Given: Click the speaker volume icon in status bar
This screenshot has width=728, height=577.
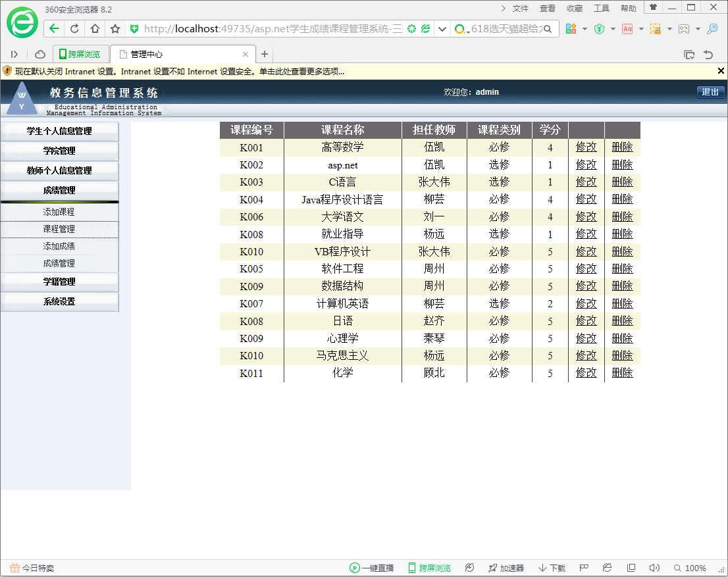Looking at the screenshot, I should pyautogui.click(x=654, y=568).
